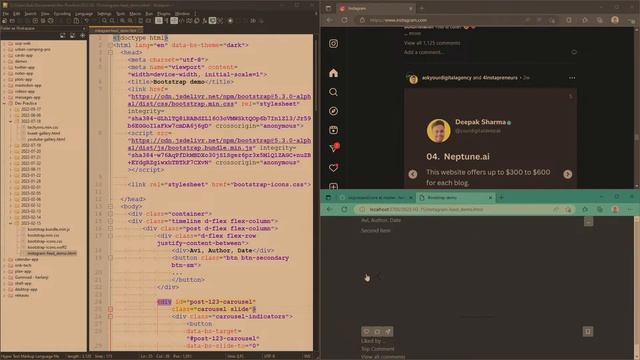The width and height of the screenshot is (640, 360).
Task: Go to the previous carousel slide in the Instagram post
Action: (413, 174)
